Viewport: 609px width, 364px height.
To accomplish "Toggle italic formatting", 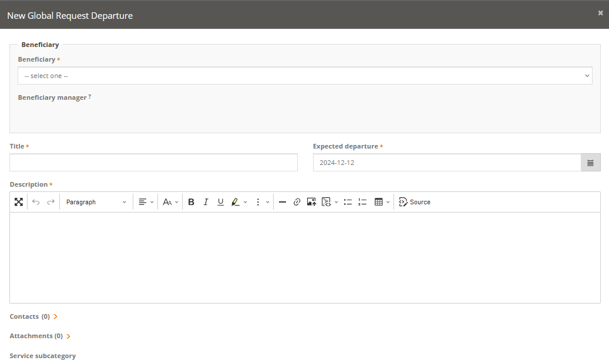I will pos(206,202).
